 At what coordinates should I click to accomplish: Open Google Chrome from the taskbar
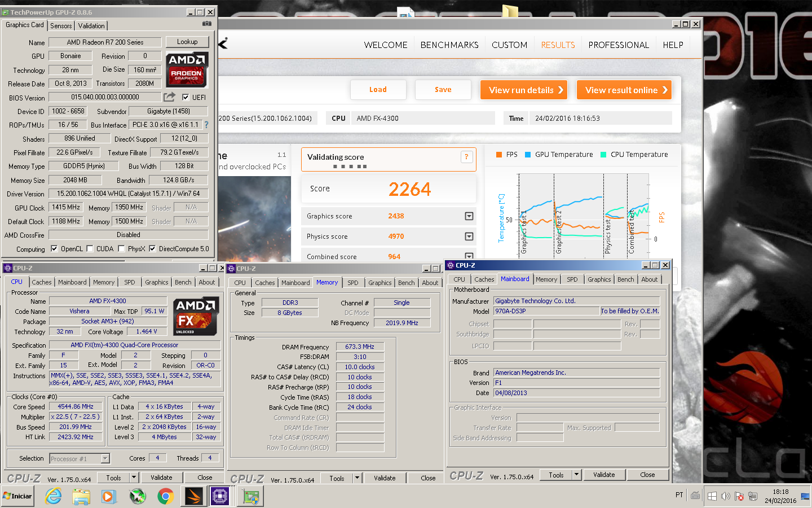point(165,496)
